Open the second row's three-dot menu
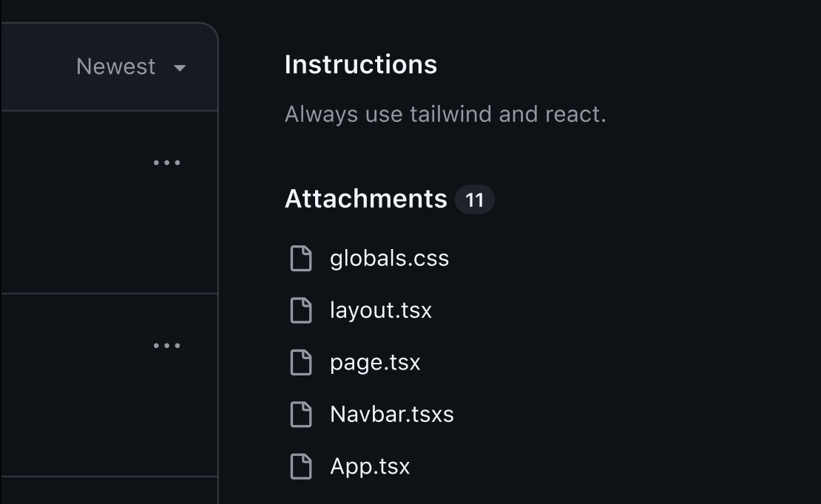 click(166, 346)
